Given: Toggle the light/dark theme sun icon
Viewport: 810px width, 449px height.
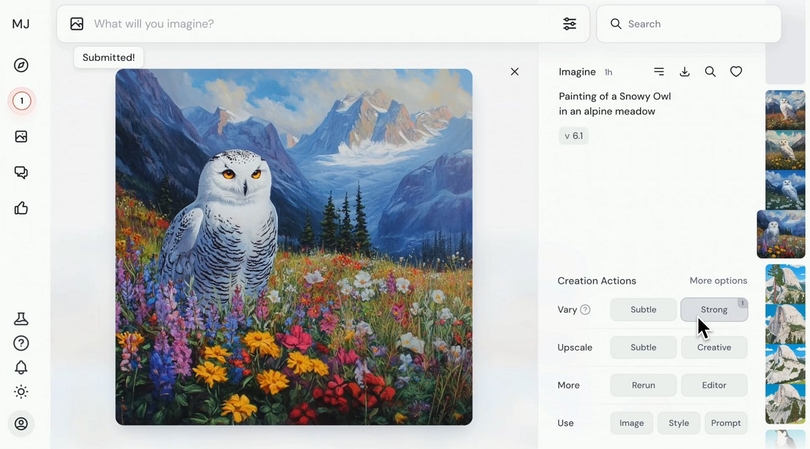Looking at the screenshot, I should [x=21, y=392].
